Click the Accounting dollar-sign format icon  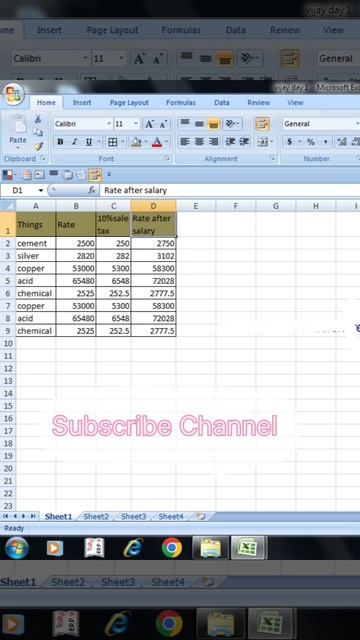click(289, 142)
